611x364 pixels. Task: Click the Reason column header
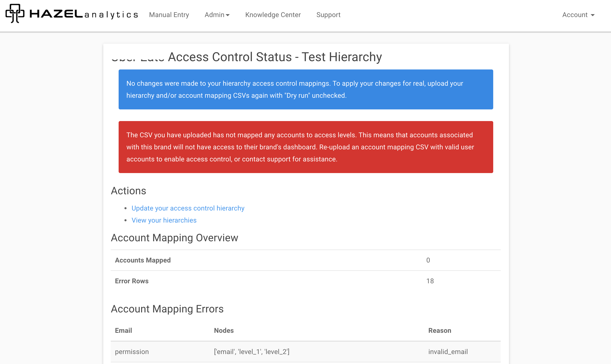(x=440, y=330)
